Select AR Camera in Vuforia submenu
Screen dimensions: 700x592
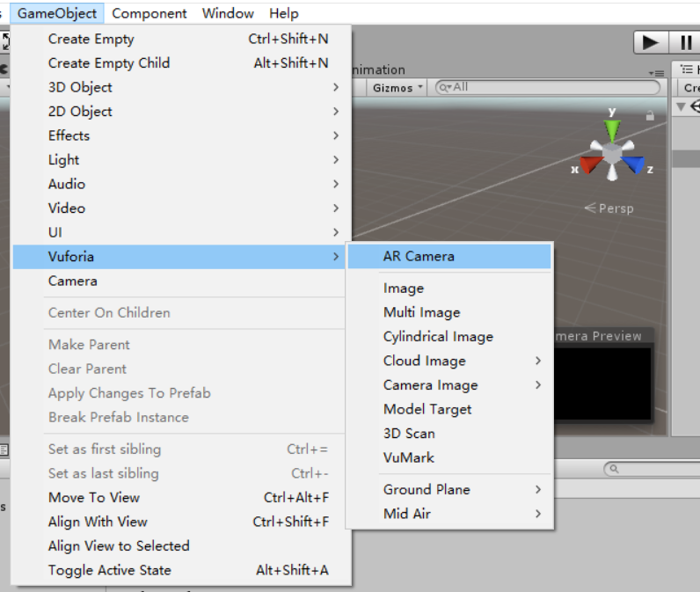(449, 256)
